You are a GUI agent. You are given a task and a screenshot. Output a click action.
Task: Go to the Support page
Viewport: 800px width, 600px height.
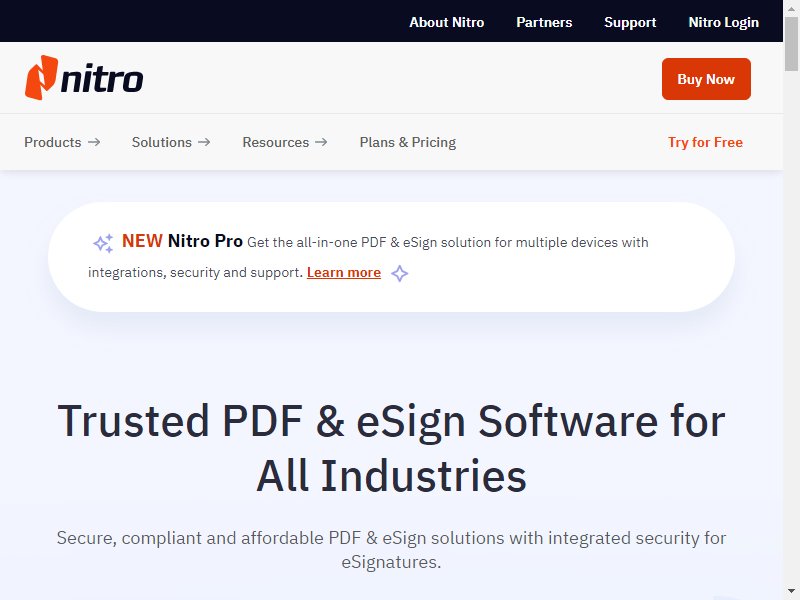pos(630,22)
